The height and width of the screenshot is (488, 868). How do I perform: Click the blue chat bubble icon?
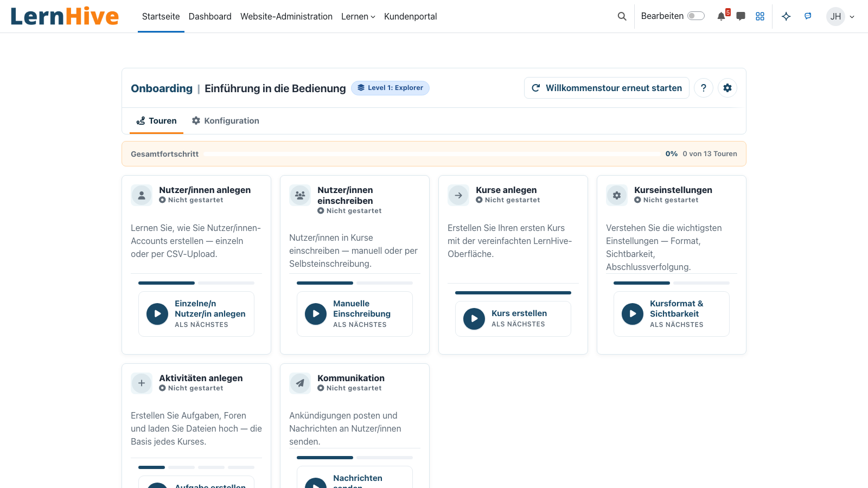pyautogui.click(x=808, y=16)
